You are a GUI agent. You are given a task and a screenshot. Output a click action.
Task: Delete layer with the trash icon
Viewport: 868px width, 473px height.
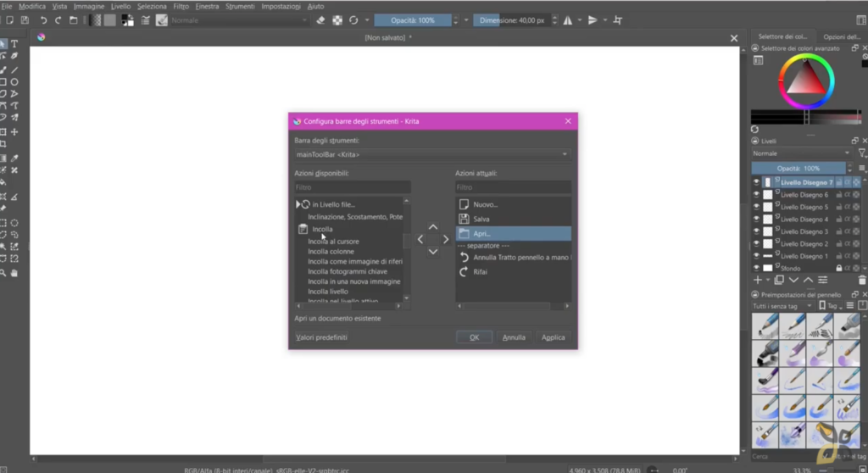[x=862, y=281]
